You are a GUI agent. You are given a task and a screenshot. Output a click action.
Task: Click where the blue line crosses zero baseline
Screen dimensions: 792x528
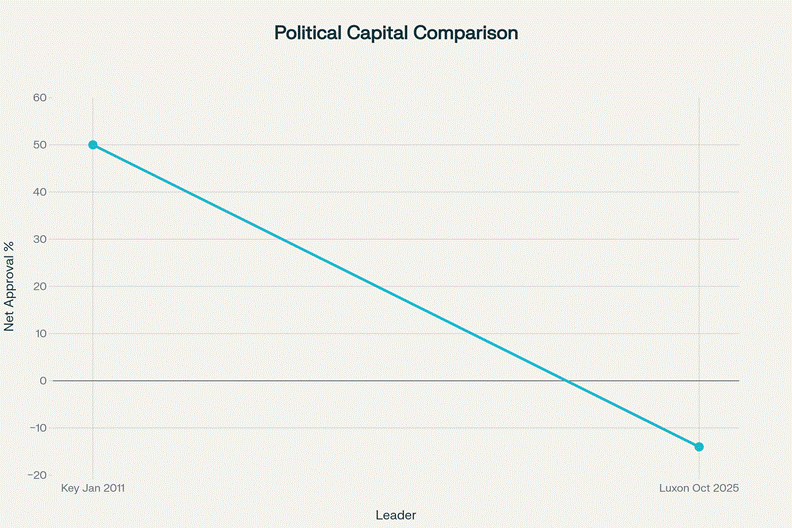point(567,381)
